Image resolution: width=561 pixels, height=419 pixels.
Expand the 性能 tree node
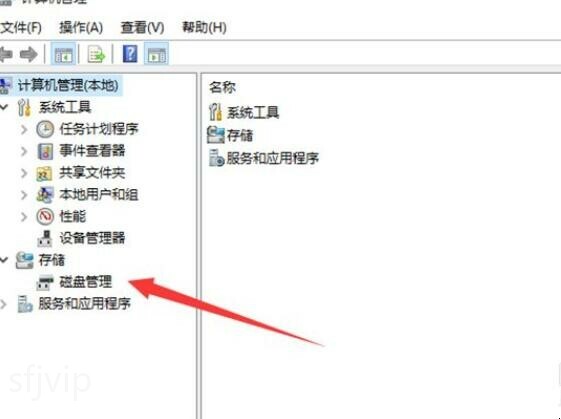pyautogui.click(x=24, y=216)
